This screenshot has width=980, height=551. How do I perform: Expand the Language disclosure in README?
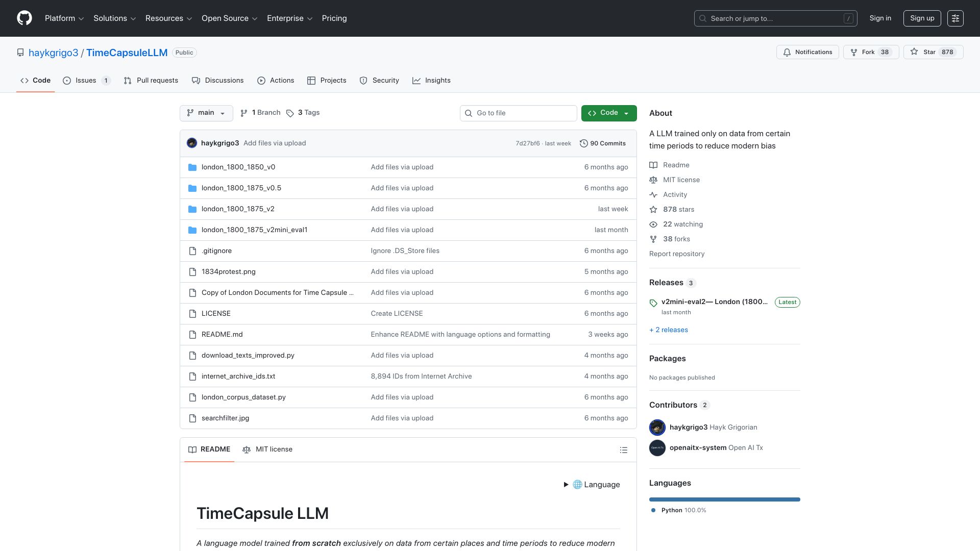pos(592,485)
